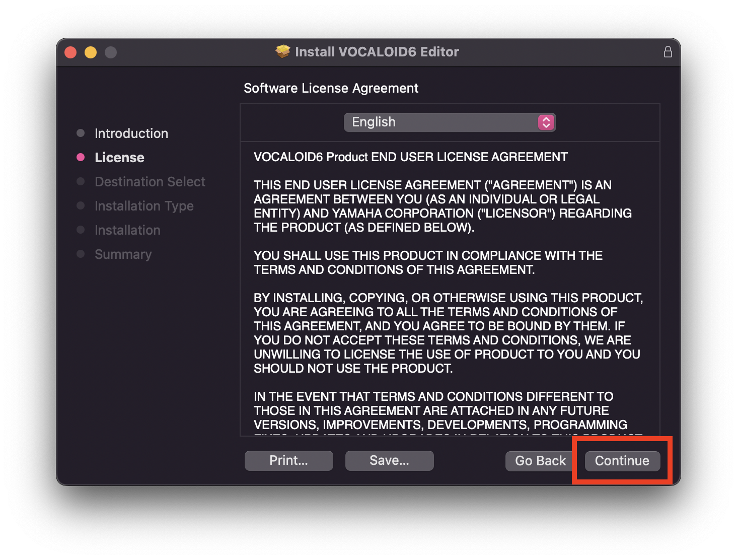Click the installer package icon in the title bar
The height and width of the screenshot is (560, 737).
(x=283, y=51)
